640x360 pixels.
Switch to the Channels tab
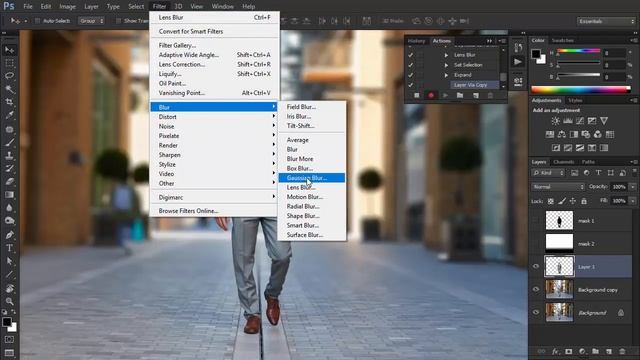tap(564, 162)
